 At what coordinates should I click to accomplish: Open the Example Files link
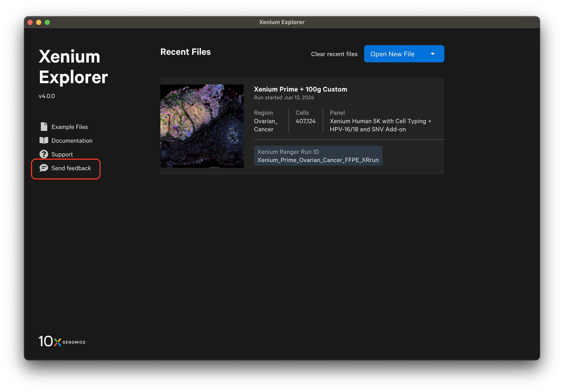tap(69, 127)
